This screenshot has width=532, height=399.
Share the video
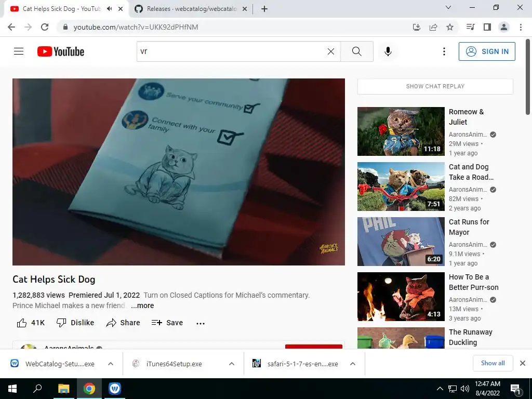pyautogui.click(x=123, y=323)
